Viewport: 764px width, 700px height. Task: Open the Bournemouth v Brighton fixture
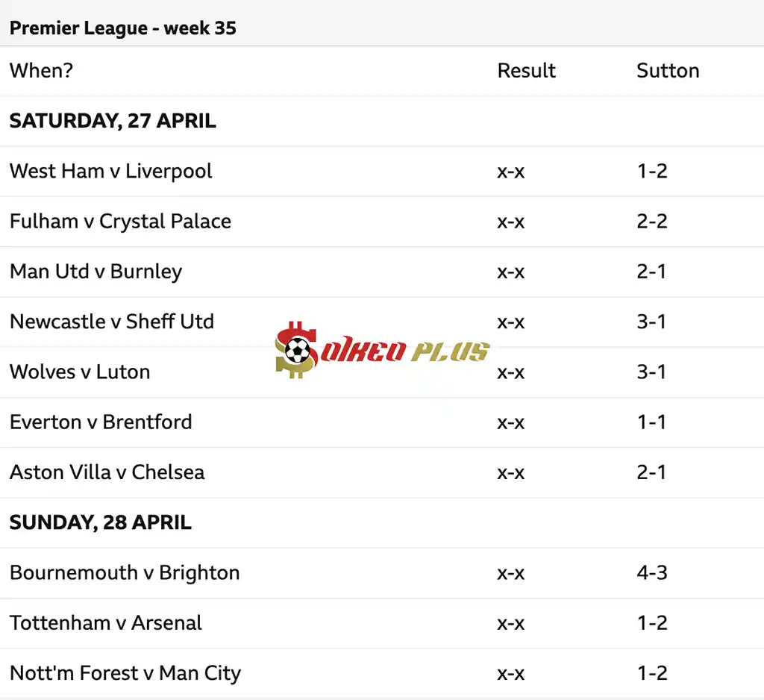pos(125,573)
